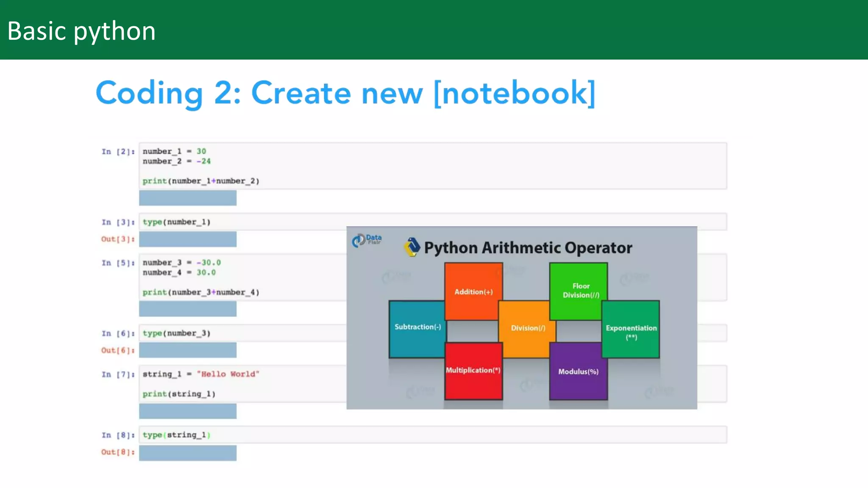Click the 'Python Arithmetic Operator' title text
This screenshot has width=868, height=488.
(x=528, y=248)
